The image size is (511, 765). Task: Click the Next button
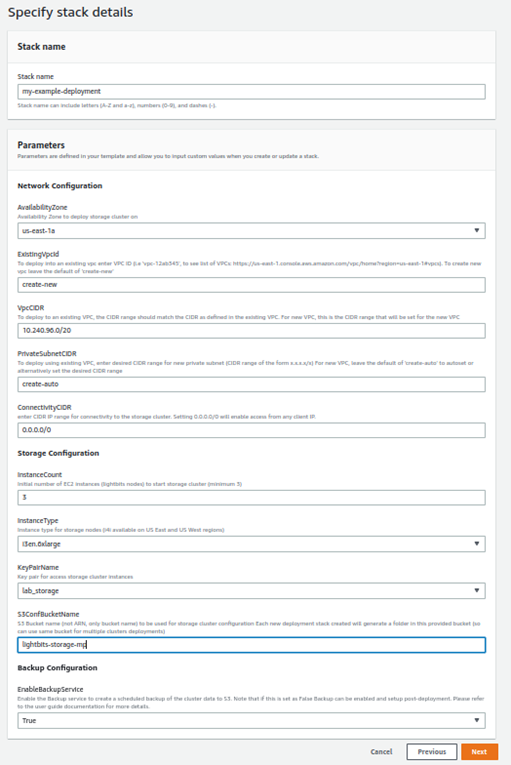[x=479, y=752]
